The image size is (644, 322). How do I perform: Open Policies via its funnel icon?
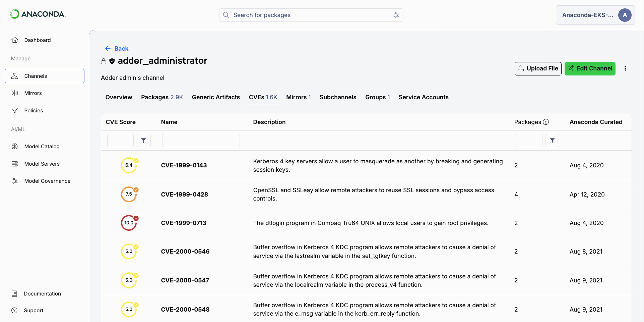[15, 110]
